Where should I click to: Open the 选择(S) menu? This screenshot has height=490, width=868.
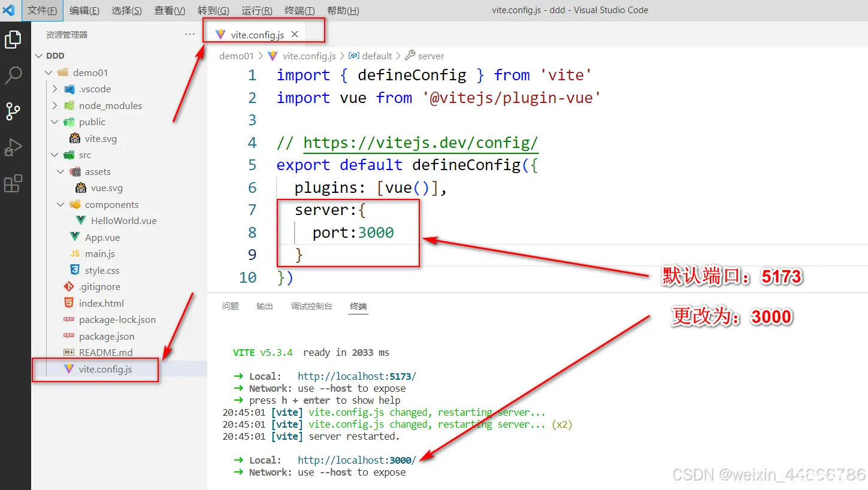point(127,10)
